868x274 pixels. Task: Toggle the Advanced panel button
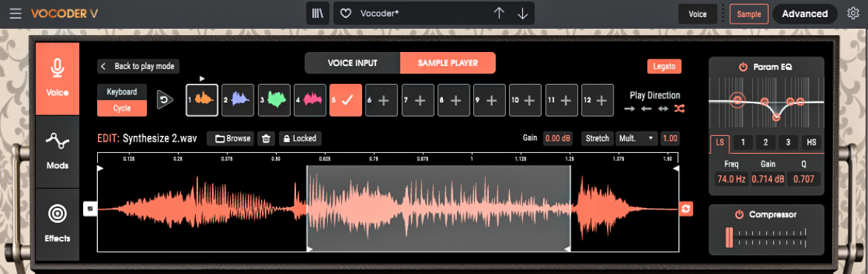click(805, 14)
